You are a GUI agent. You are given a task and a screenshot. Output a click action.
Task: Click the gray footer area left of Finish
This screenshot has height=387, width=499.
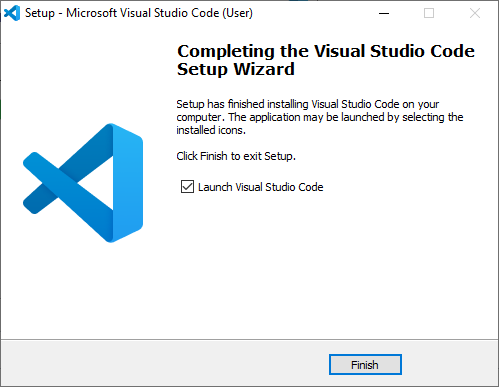tap(165, 363)
